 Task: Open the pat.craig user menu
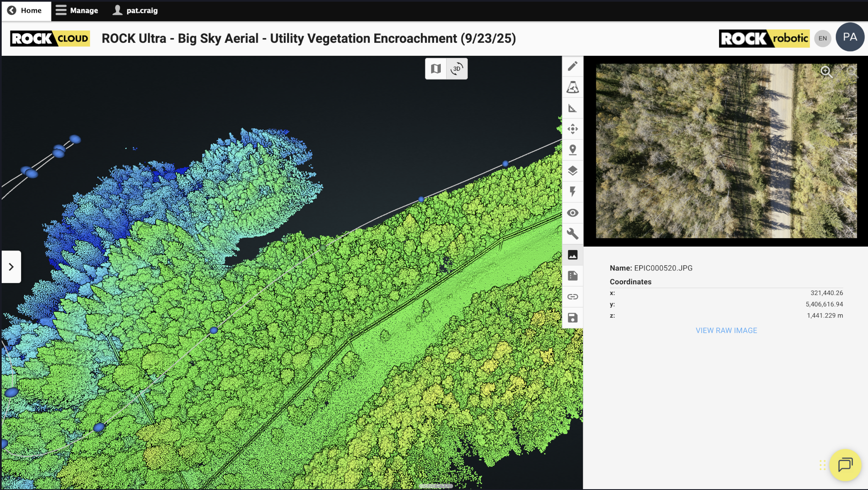(x=135, y=10)
